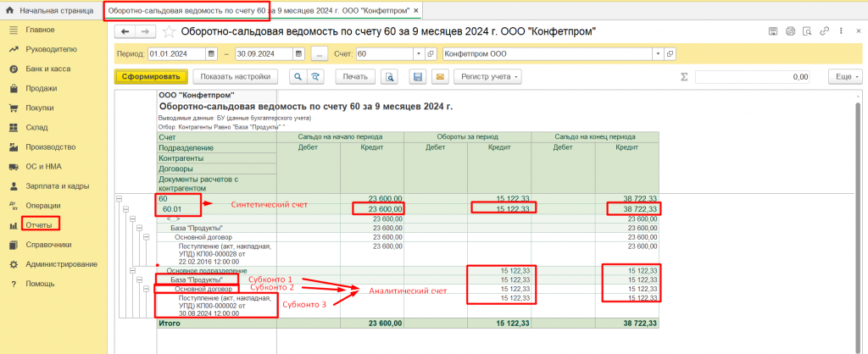
Task: Focus the period start date field
Action: tap(176, 54)
